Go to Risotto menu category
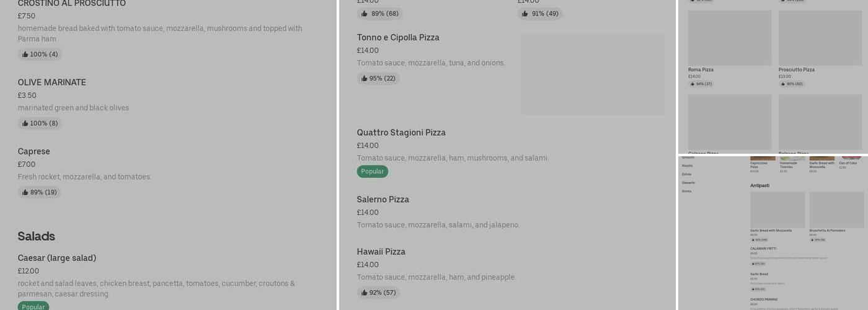 687,166
